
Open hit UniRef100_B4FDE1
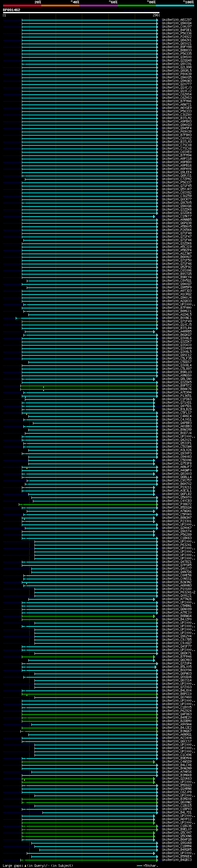click(x=176, y=30)
